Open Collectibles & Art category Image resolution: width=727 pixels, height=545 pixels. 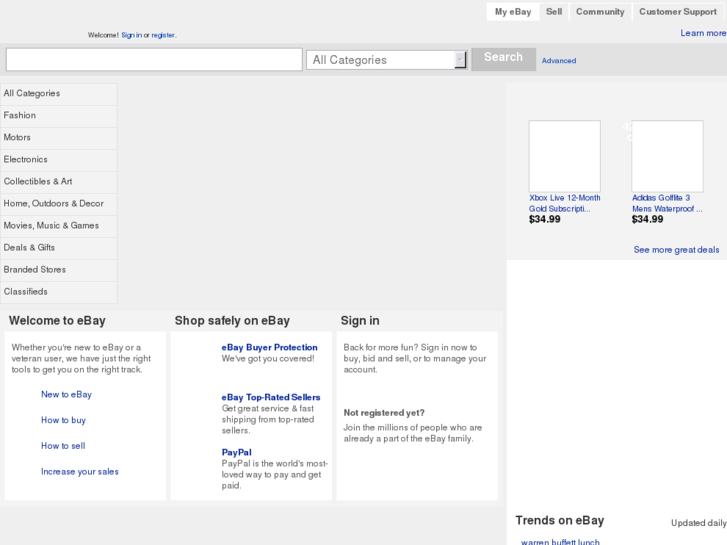pyautogui.click(x=59, y=182)
